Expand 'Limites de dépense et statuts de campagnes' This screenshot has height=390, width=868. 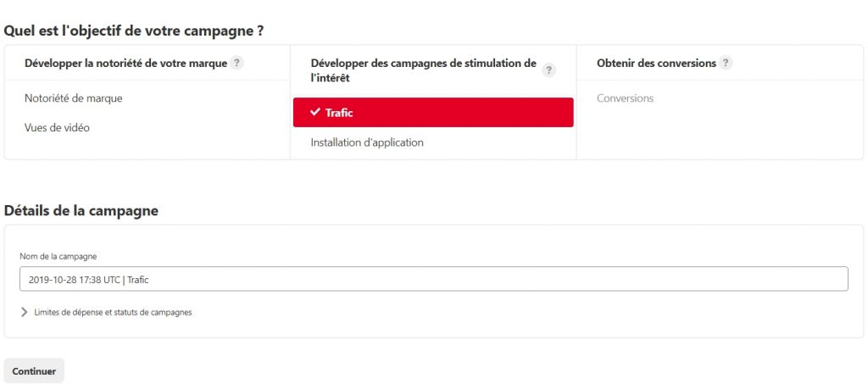[113, 312]
